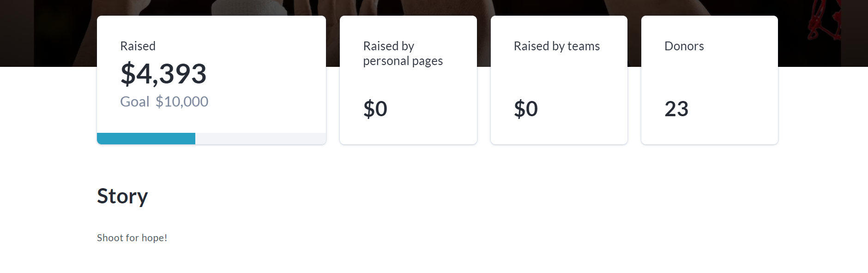Click the blue filled portion of progress bar
This screenshot has height=273, width=868.
(146, 138)
